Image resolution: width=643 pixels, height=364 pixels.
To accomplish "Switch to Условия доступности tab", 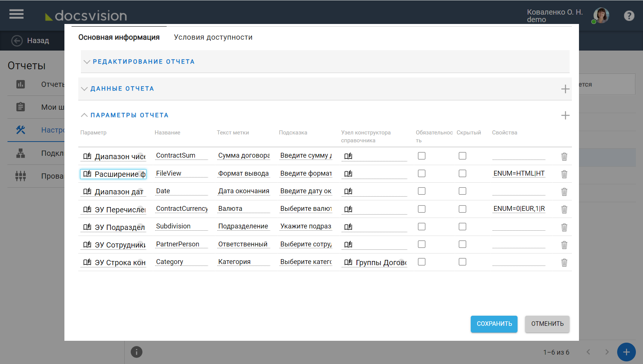I will click(213, 37).
